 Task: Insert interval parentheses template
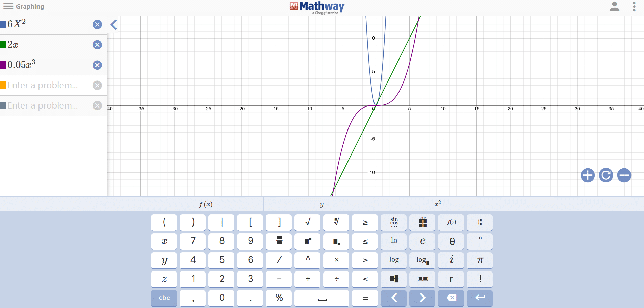(423, 279)
